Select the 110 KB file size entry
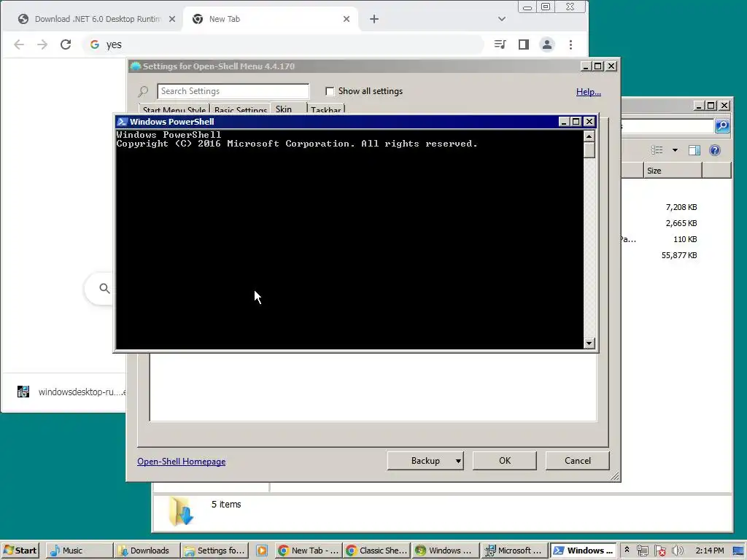 point(685,239)
